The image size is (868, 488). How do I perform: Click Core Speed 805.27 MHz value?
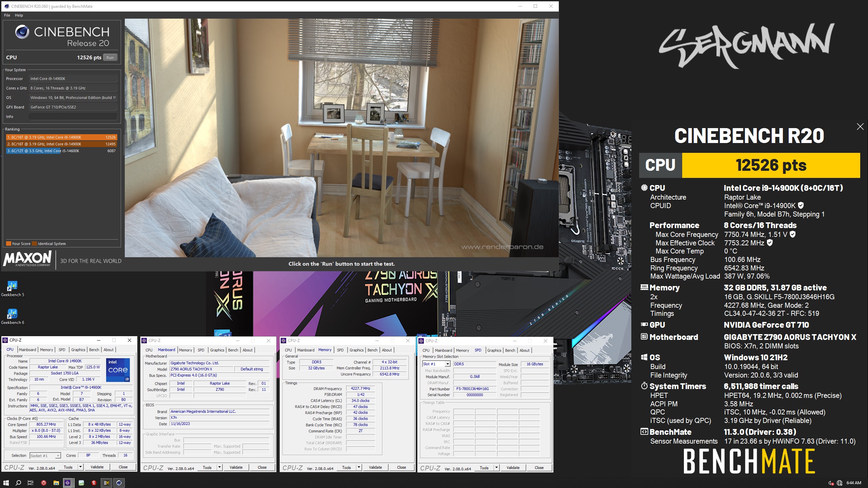[x=46, y=425]
